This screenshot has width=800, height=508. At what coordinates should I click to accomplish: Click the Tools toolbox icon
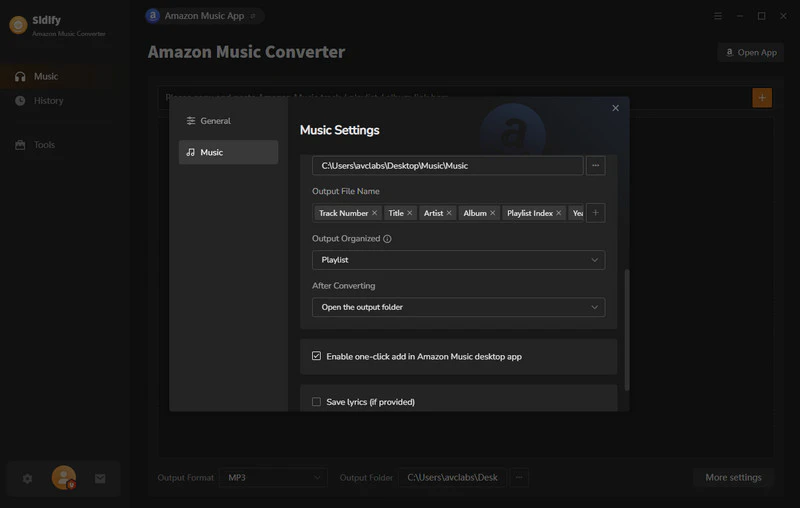[20, 145]
